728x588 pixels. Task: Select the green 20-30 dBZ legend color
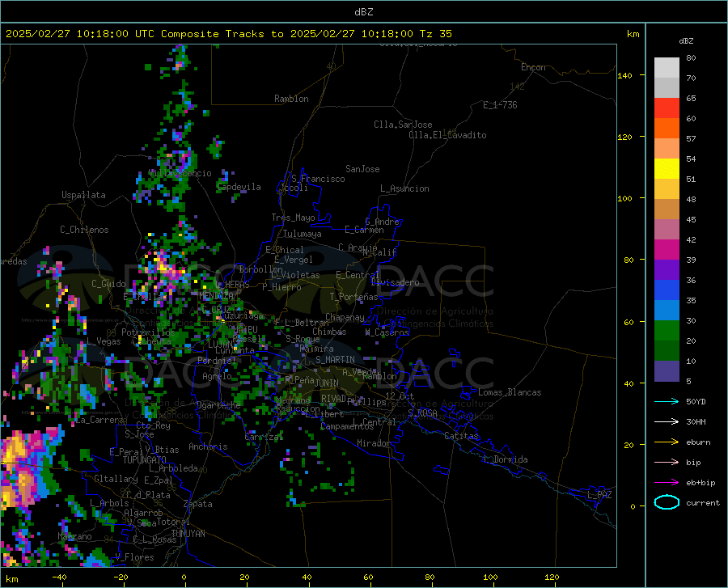tap(667, 331)
